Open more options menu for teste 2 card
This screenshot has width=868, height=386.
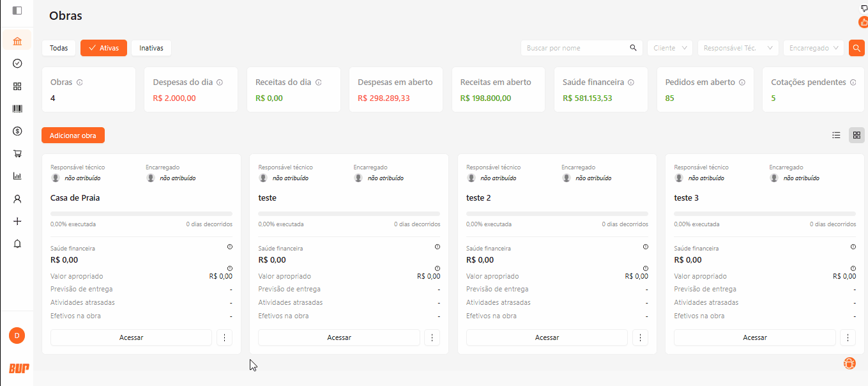[x=640, y=337]
